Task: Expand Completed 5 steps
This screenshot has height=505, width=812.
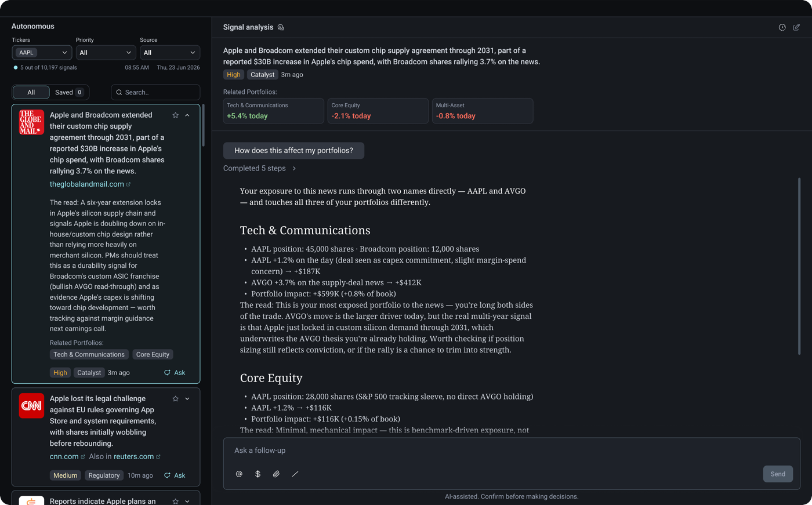Action: point(260,168)
